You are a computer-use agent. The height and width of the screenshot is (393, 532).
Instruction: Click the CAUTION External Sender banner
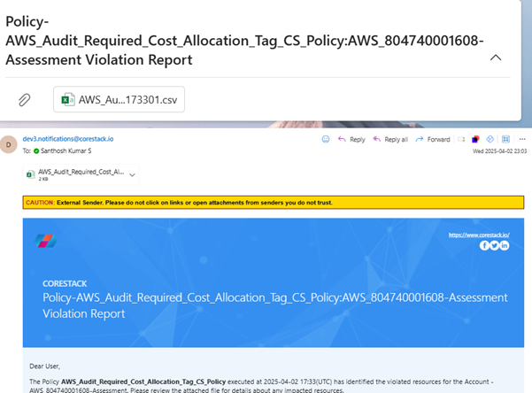pyautogui.click(x=274, y=203)
